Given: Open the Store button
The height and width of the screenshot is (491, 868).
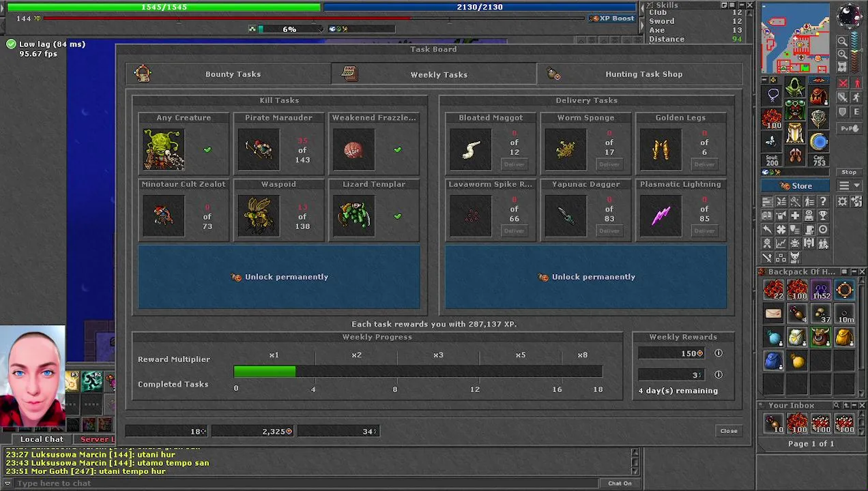Looking at the screenshot, I should [796, 185].
